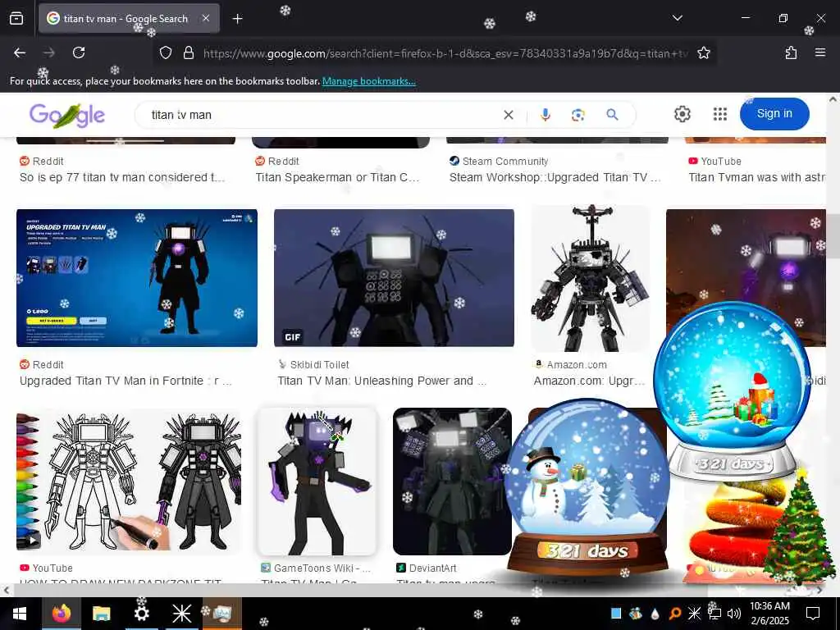Screen dimensions: 840x630
Task: Open Google apps grid
Action: [720, 114]
